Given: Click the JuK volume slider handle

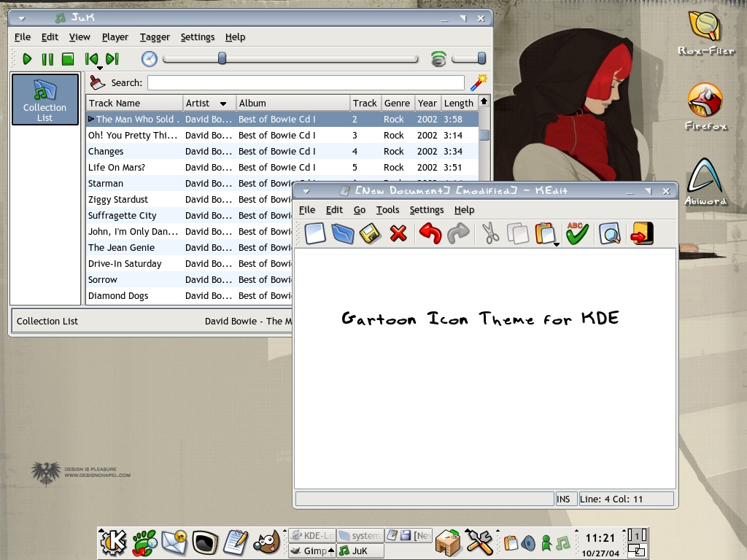Looking at the screenshot, I should 481,58.
